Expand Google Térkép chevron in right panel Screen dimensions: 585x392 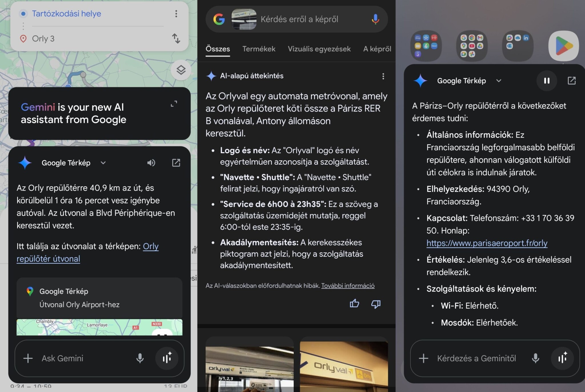click(x=499, y=81)
